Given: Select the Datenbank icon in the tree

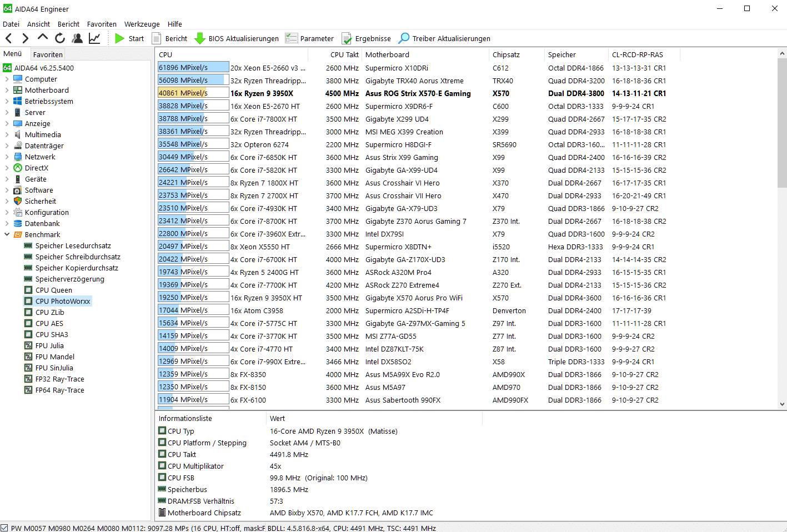Looking at the screenshot, I should click(x=18, y=223).
